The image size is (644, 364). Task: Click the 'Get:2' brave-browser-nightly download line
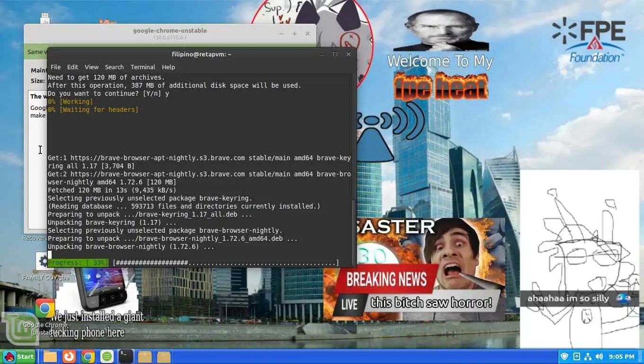click(x=199, y=178)
